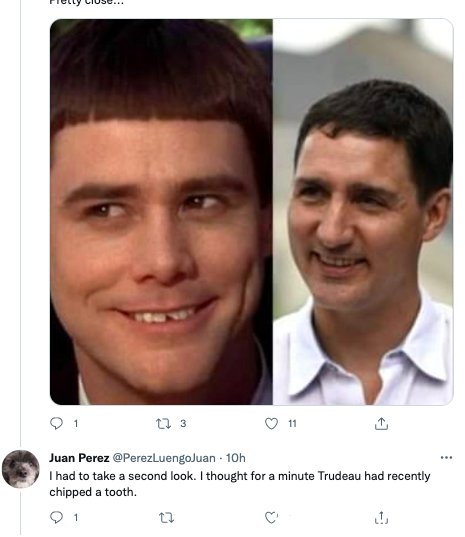Enlarge the right half of comparison image
465x537 pixels.
click(363, 212)
